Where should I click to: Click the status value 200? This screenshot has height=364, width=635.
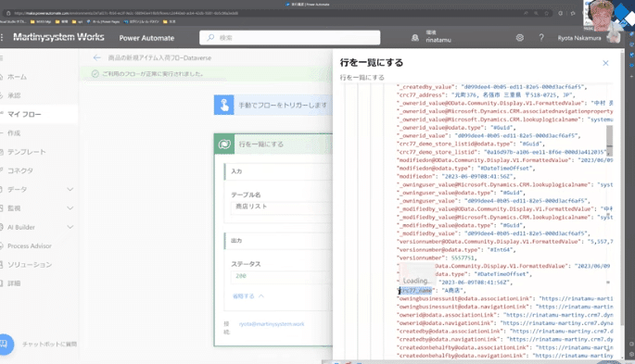point(241,276)
